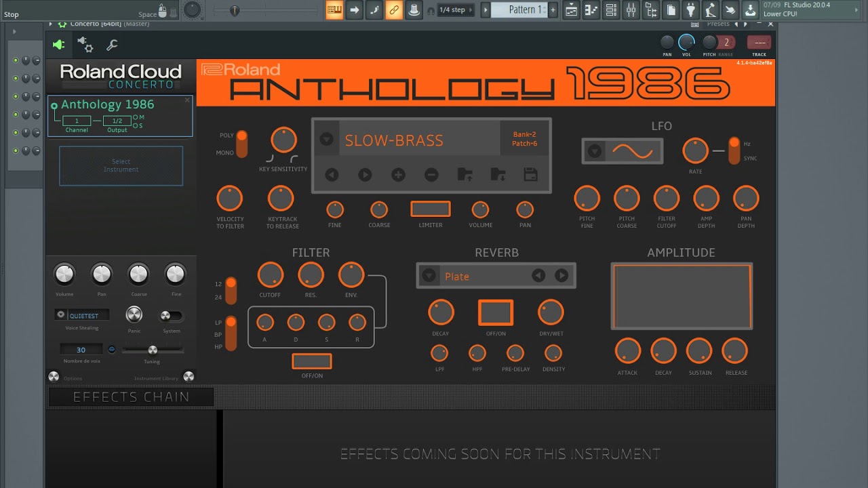The width and height of the screenshot is (868, 488).
Task: Click the previous patch arrow icon
Action: click(332, 175)
